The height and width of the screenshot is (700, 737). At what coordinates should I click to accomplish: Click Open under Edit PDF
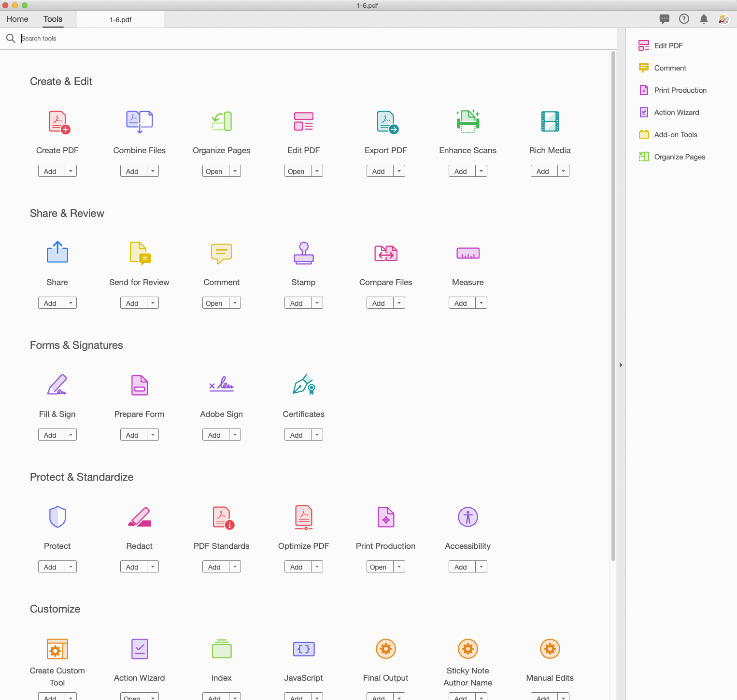297,171
